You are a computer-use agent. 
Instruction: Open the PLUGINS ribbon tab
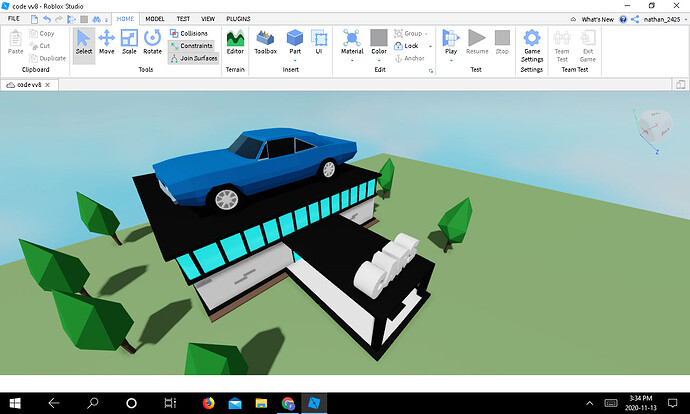click(238, 19)
